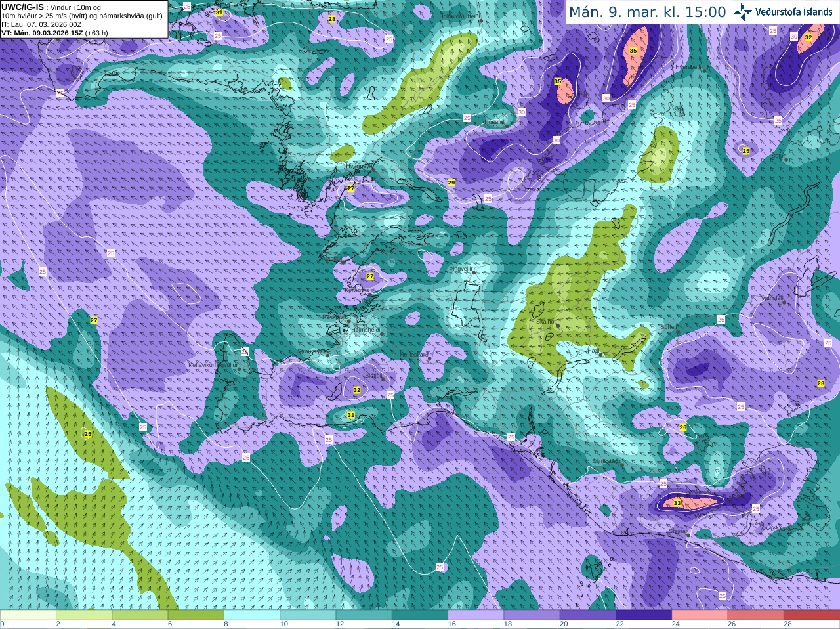
Task: Pick the 6–8 olive green legend swatch
Action: [196, 615]
